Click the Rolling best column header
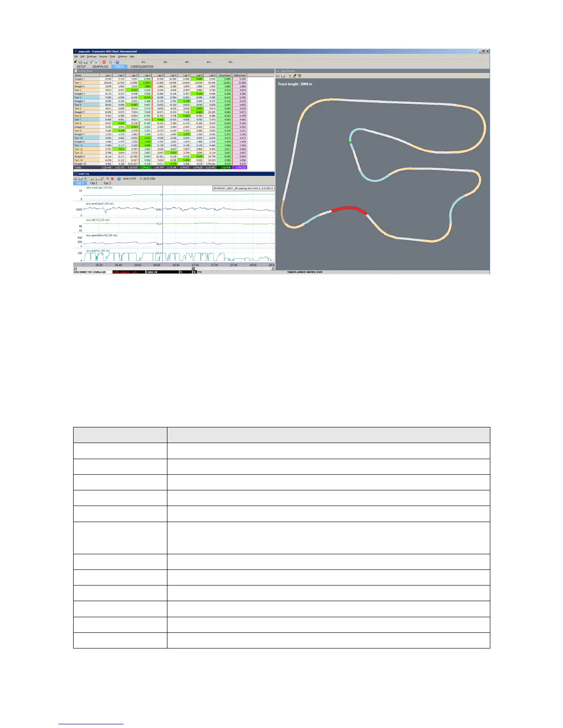Viewport: 563px width, 728px height. [240, 75]
